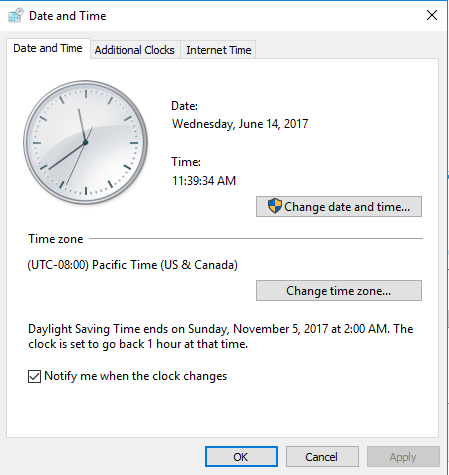Click the time readout 11:39:34 AM
The width and height of the screenshot is (449, 475).
pyautogui.click(x=204, y=181)
